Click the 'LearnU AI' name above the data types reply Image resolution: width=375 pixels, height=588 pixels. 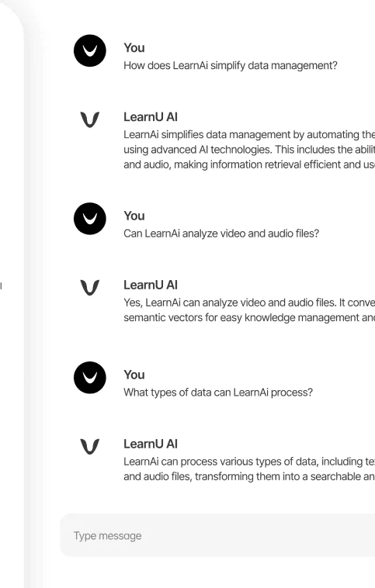pos(151,444)
